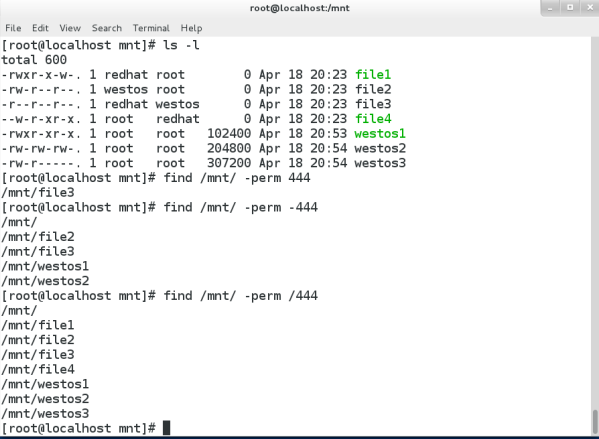The image size is (599, 439).
Task: Click group 'redhat' on file4 row
Action: pos(178,119)
